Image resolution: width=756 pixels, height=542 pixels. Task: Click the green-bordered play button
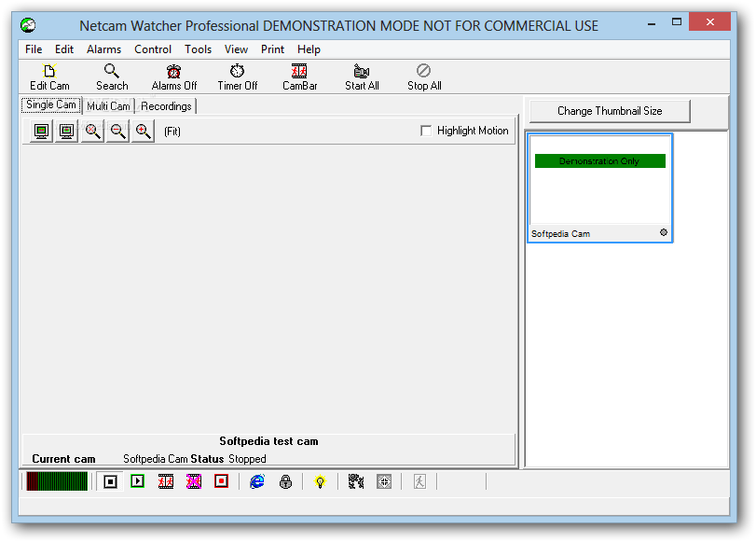(x=138, y=480)
